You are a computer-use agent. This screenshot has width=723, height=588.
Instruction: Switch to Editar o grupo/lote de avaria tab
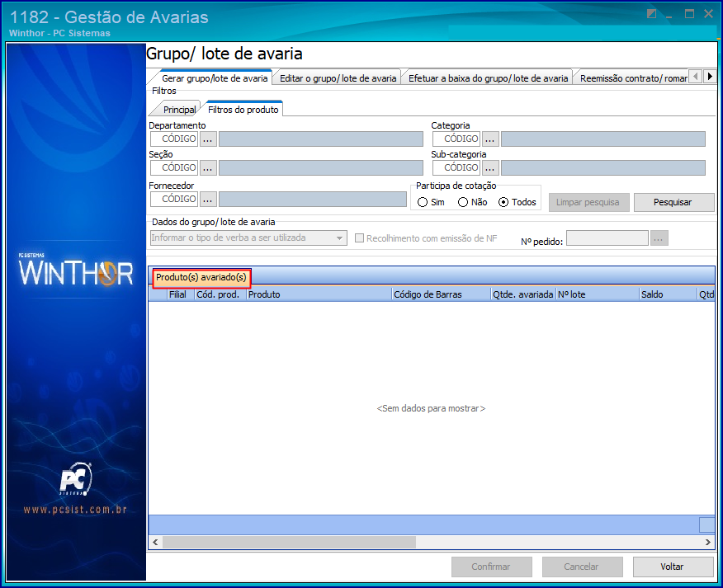pyautogui.click(x=338, y=78)
